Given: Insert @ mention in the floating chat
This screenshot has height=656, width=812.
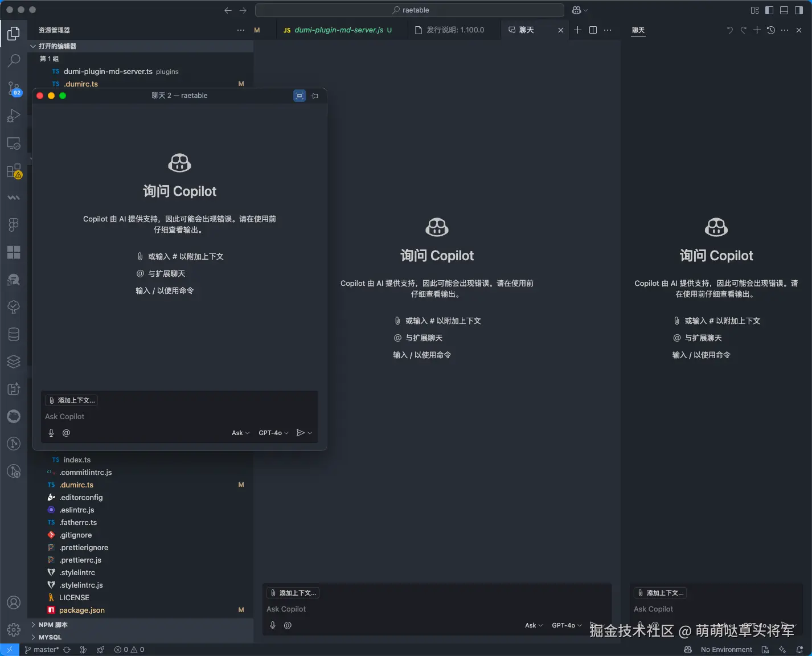Looking at the screenshot, I should pyautogui.click(x=66, y=433).
